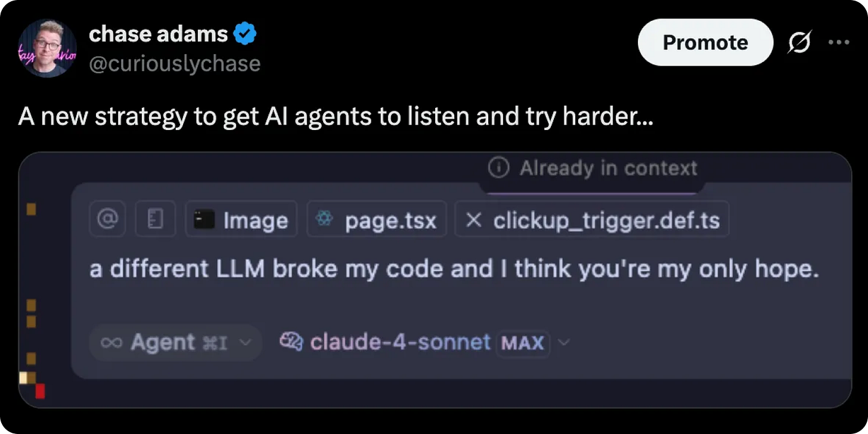Select the page.tsx file chip

pos(376,219)
